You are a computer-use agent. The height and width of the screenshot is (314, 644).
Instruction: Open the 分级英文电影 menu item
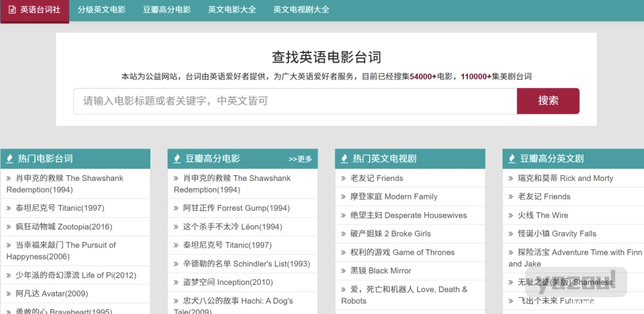[x=102, y=10]
